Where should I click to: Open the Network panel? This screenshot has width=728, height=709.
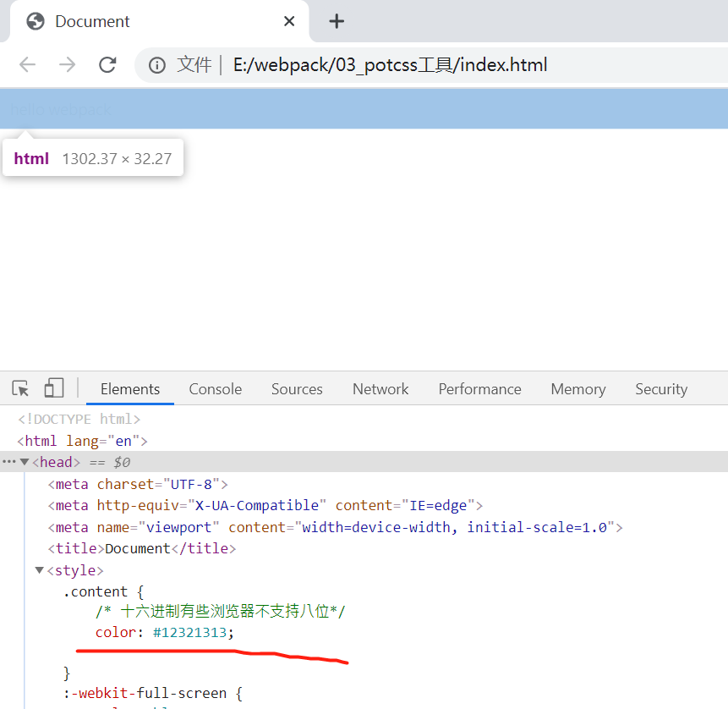(x=380, y=388)
